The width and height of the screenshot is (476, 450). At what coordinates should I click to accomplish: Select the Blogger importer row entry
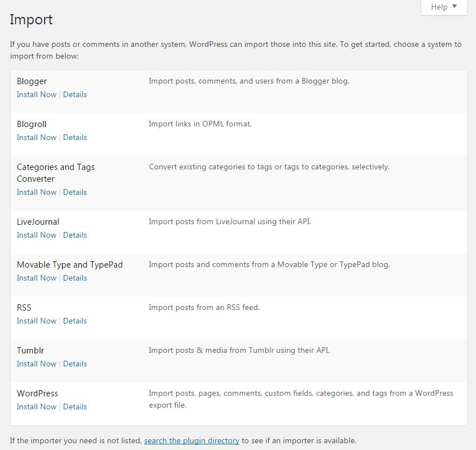(32, 81)
